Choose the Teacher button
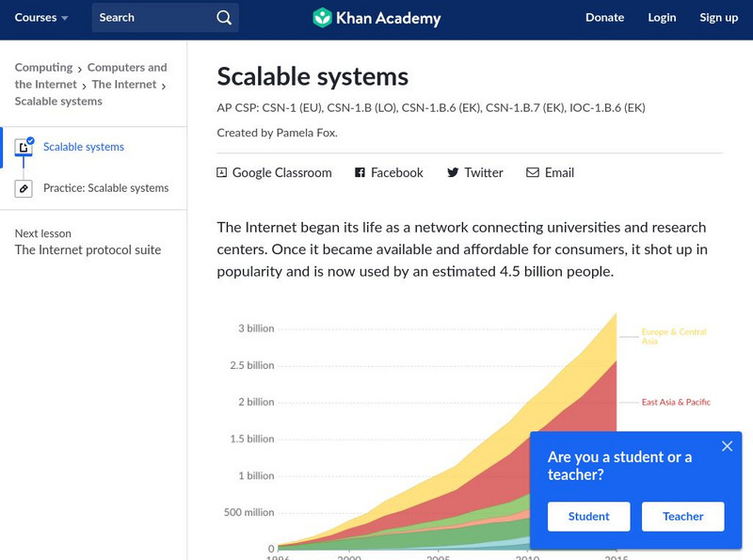 pos(682,516)
